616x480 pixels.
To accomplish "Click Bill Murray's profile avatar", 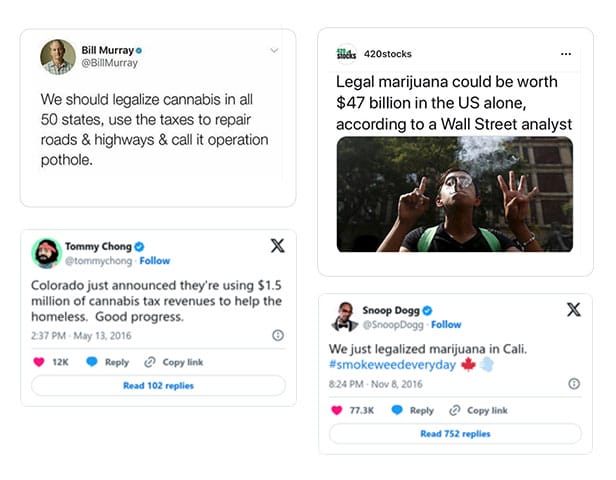I will click(57, 57).
